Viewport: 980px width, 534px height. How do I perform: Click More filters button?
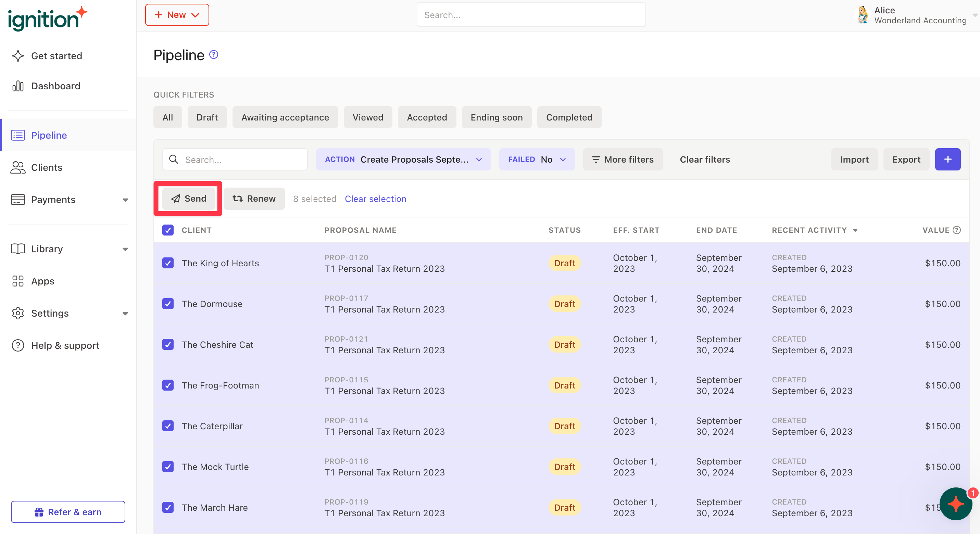pos(623,160)
